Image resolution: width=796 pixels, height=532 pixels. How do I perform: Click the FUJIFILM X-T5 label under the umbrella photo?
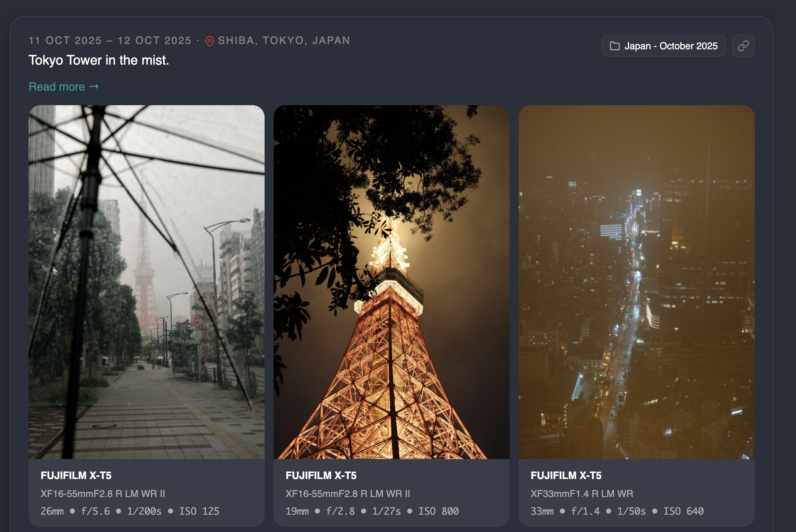click(x=76, y=475)
